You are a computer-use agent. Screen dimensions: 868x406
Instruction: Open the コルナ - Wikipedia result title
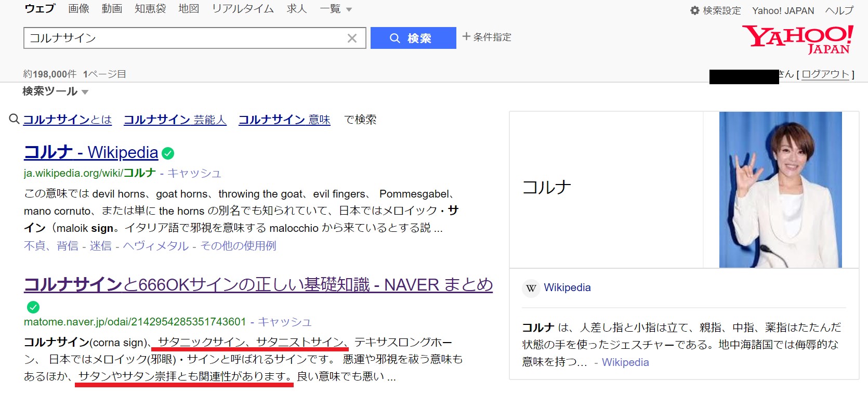(x=91, y=152)
